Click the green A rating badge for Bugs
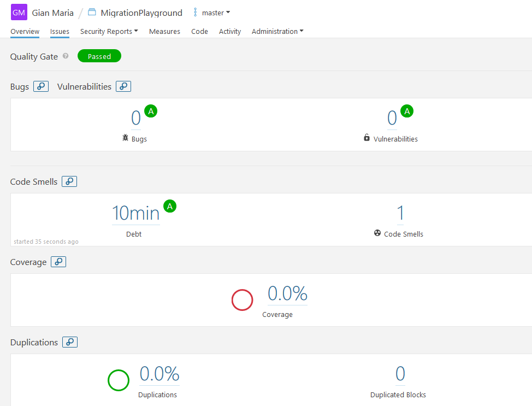The width and height of the screenshot is (532, 406). point(151,111)
